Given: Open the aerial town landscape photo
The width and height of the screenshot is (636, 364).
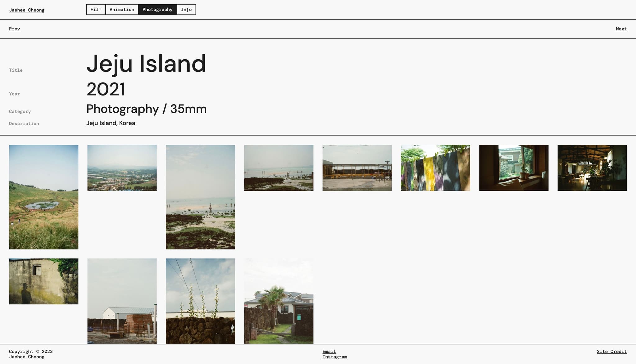Looking at the screenshot, I should (x=122, y=168).
